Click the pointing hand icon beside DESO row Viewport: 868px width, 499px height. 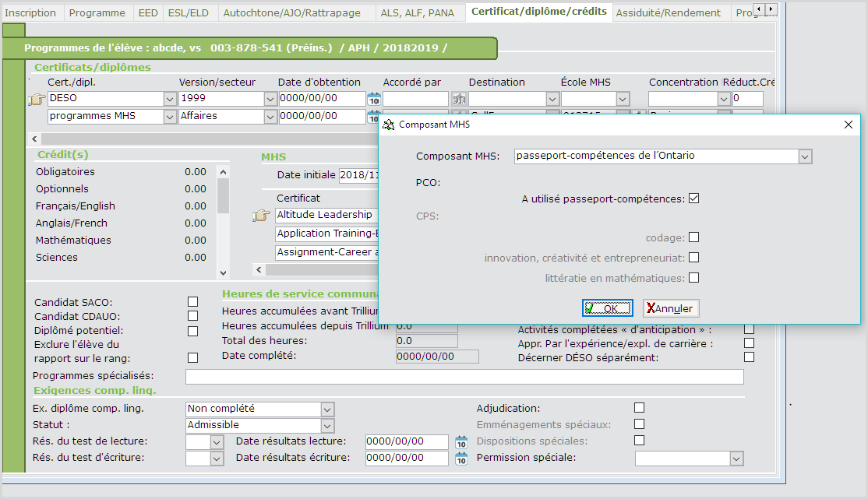tap(36, 100)
